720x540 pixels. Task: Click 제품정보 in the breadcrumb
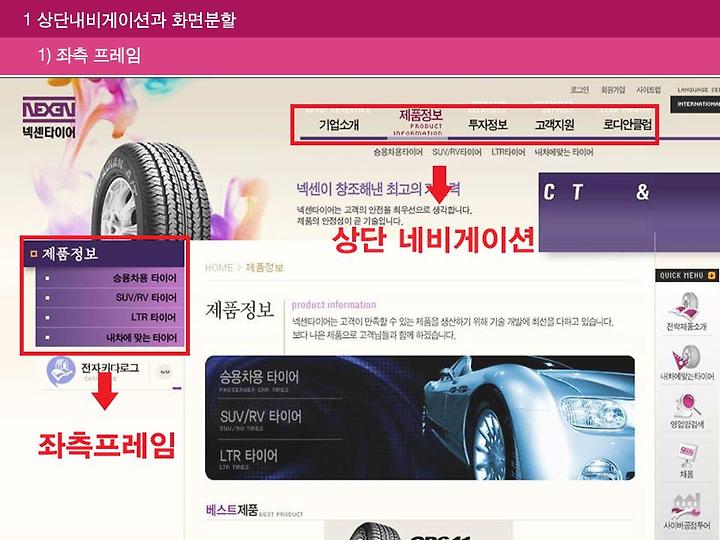pos(264,268)
